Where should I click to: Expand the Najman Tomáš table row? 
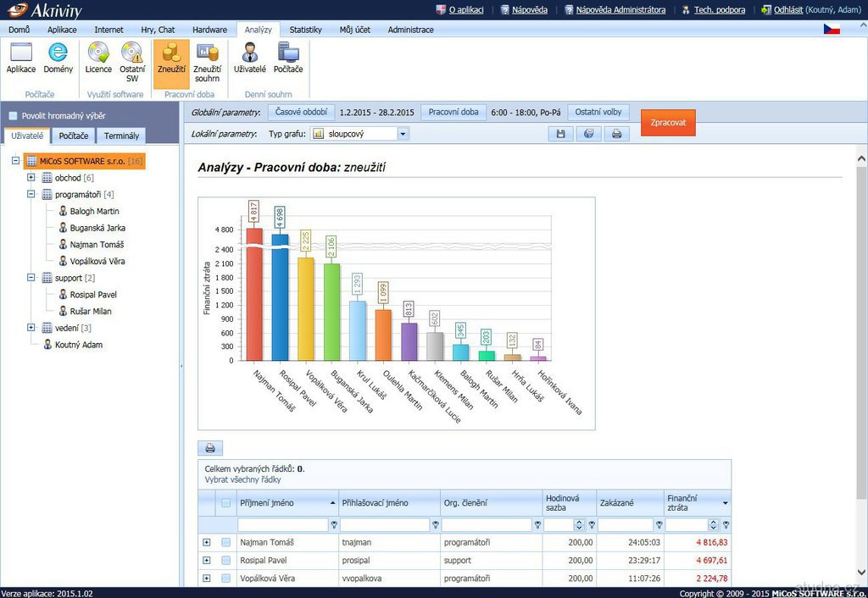pos(207,543)
